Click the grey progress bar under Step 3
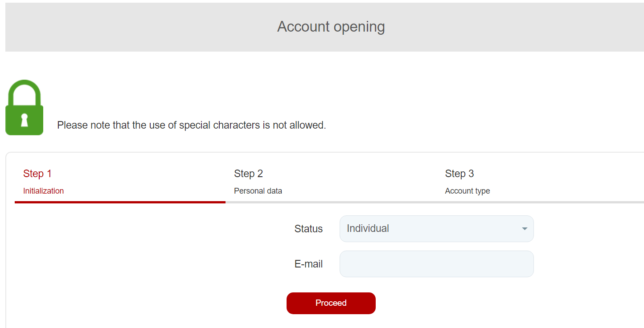 541,202
